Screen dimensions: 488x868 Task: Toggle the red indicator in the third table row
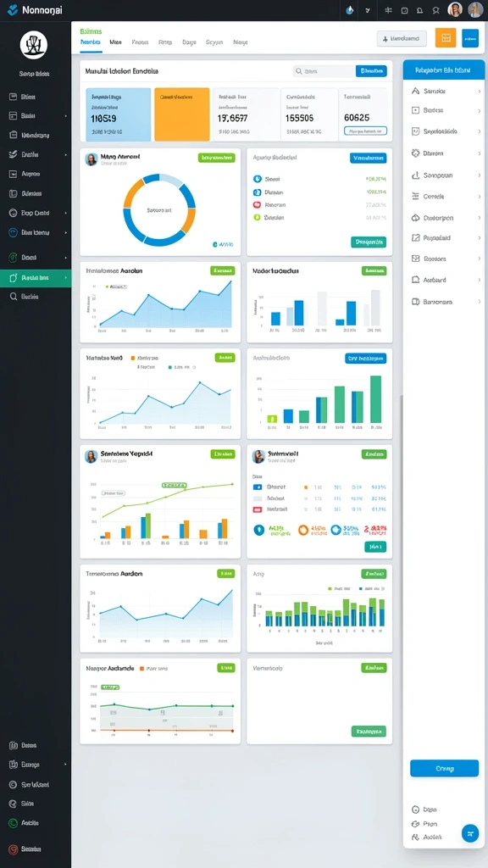pyautogui.click(x=258, y=509)
